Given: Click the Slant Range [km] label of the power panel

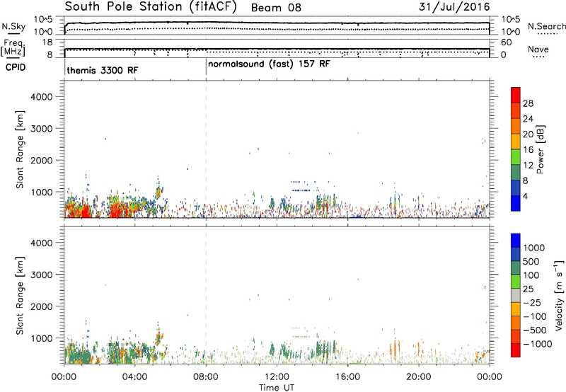Looking at the screenshot, I should coord(20,149).
